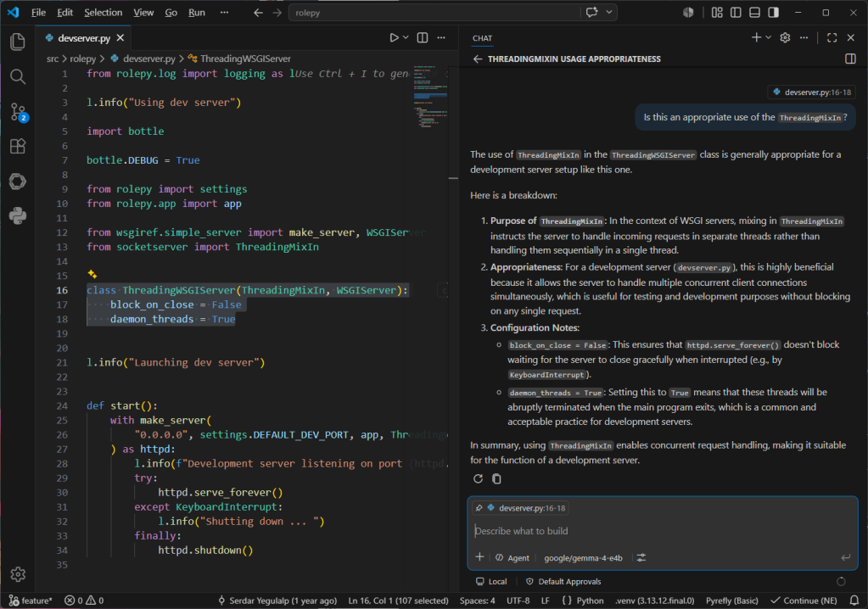Close the devserver.py tab
Viewport: 868px width, 609px height.
[120, 37]
